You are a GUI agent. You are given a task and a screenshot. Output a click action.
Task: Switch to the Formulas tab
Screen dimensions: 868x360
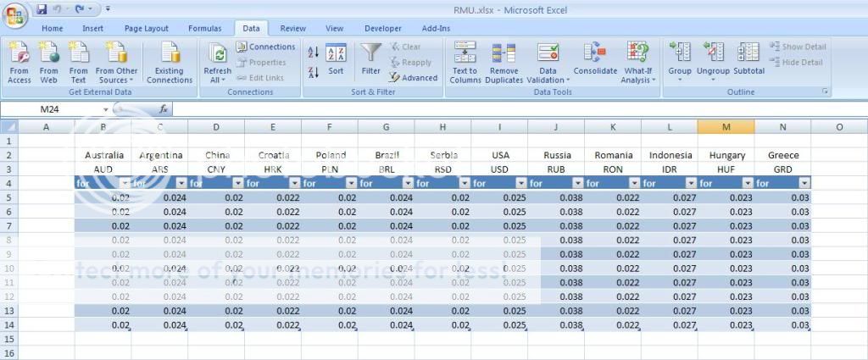204,28
